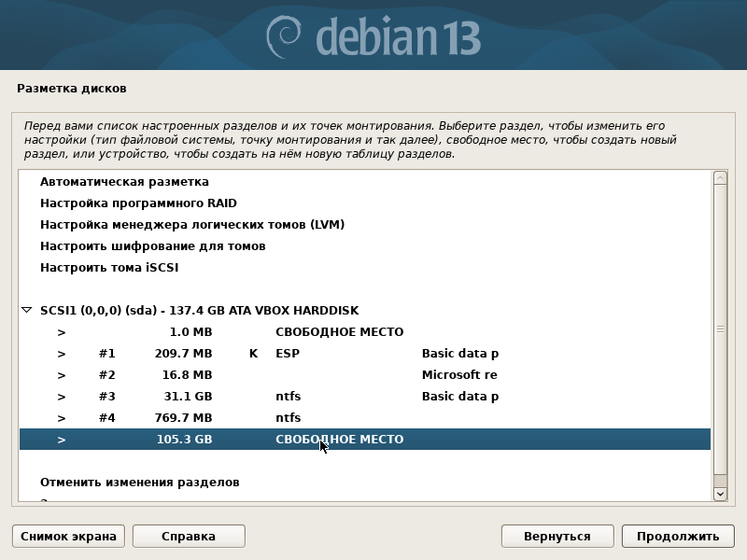Open the Справка help button
Viewport: 747px width, 560px height.
189,536
